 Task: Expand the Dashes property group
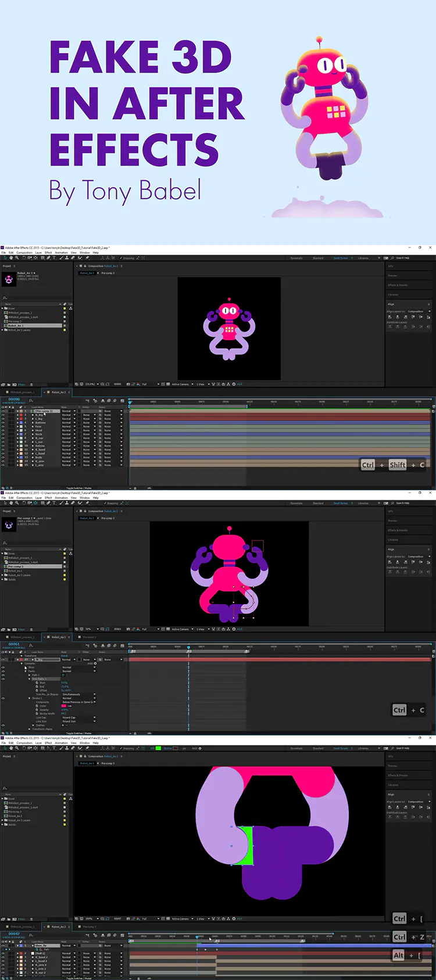[x=33, y=725]
